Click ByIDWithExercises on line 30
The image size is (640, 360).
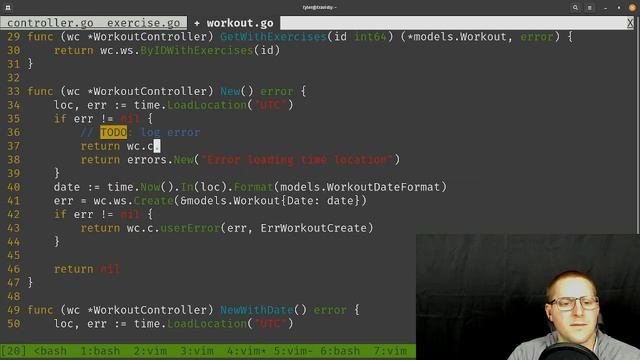[x=196, y=50]
